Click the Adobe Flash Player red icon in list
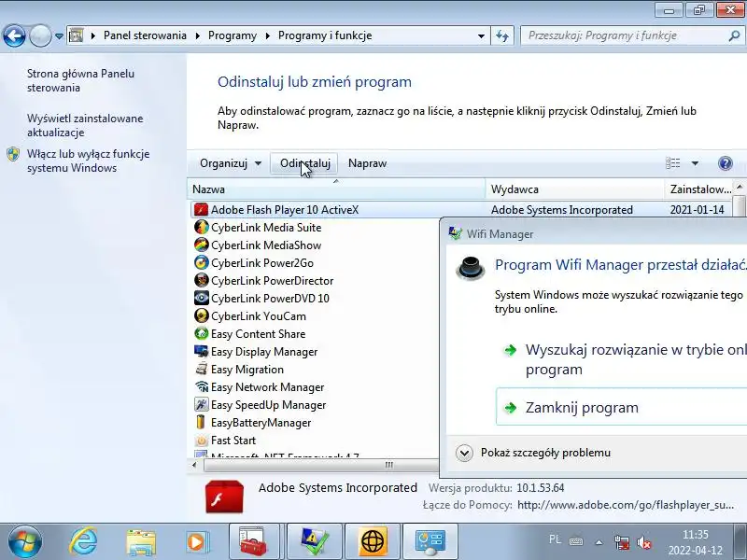 pos(201,209)
